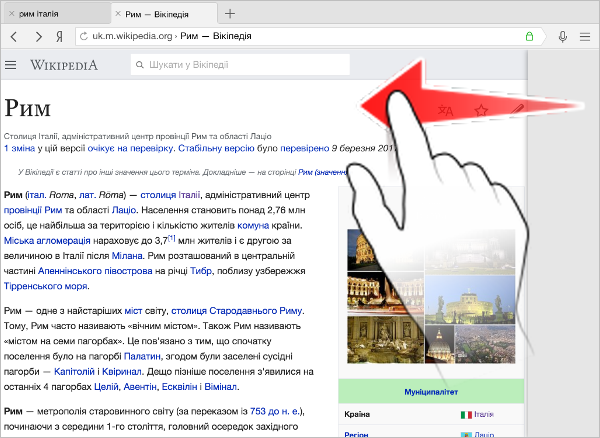Open the Trevi Fountain photo in collage
This screenshot has height=438, width=600.
385,339
